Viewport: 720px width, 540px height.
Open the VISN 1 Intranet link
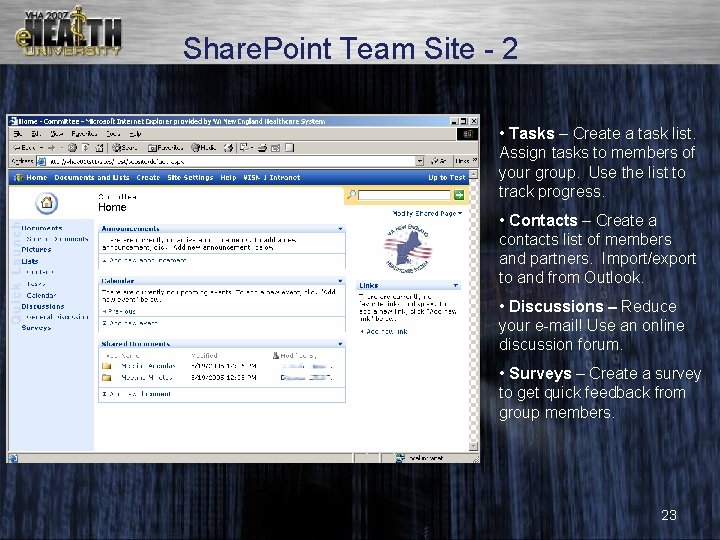tap(271, 178)
